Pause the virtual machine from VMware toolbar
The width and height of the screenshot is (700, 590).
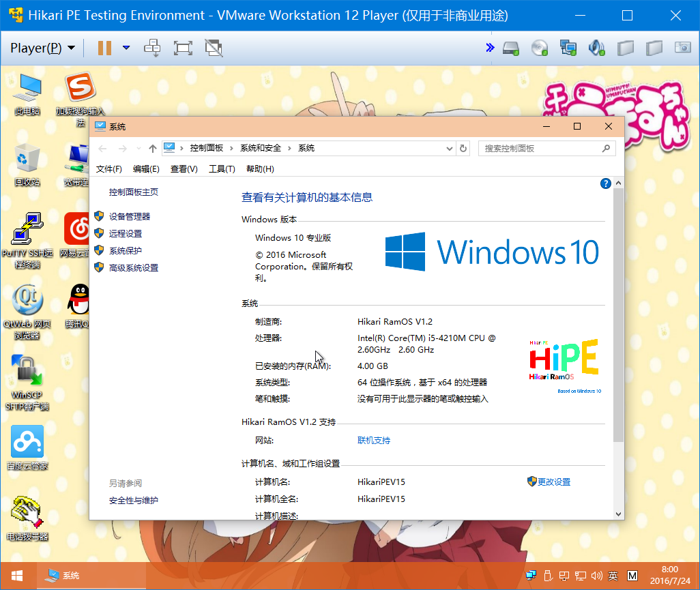click(x=104, y=48)
